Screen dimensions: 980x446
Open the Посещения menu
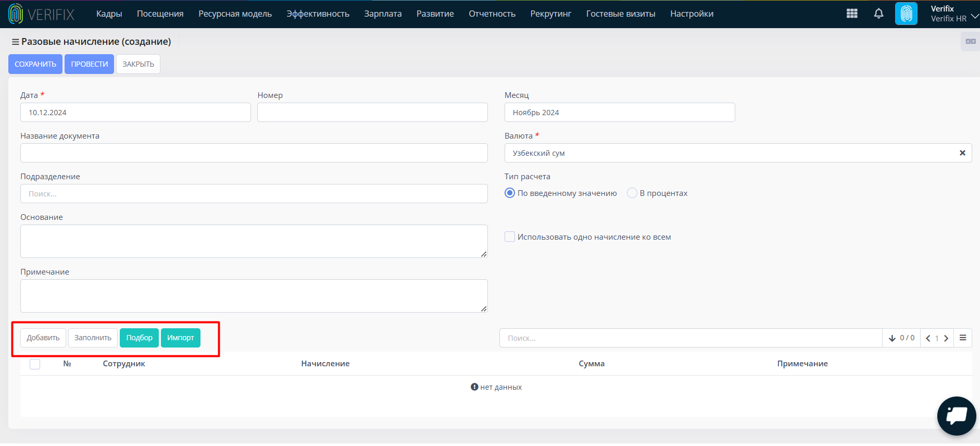click(x=160, y=14)
